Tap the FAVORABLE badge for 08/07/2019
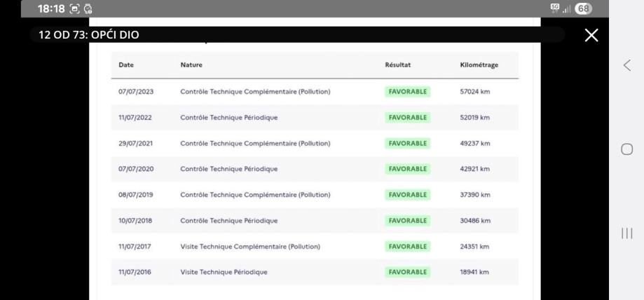Image resolution: width=644 pixels, height=300 pixels. pos(407,194)
